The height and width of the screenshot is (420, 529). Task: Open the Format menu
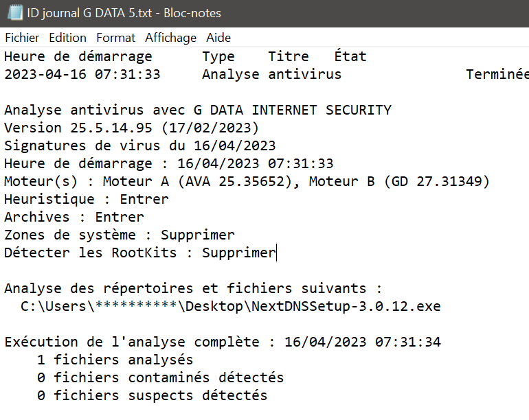click(x=115, y=38)
